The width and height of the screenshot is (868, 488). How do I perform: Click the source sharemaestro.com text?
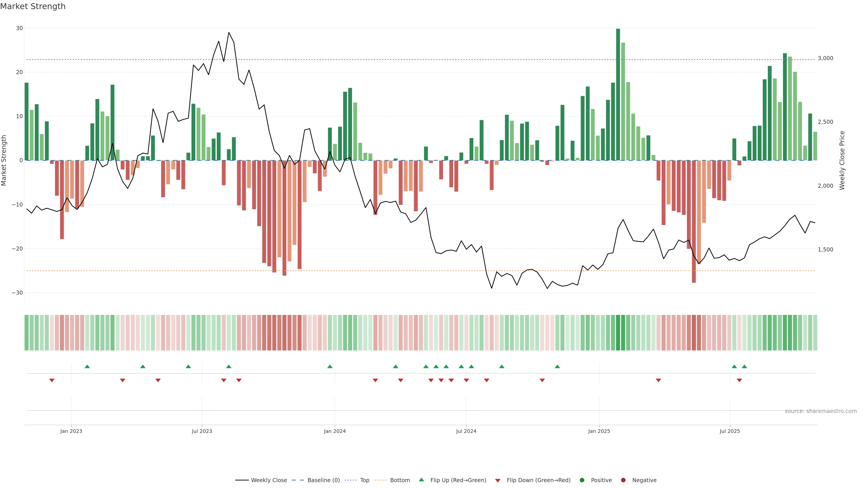coord(821,411)
